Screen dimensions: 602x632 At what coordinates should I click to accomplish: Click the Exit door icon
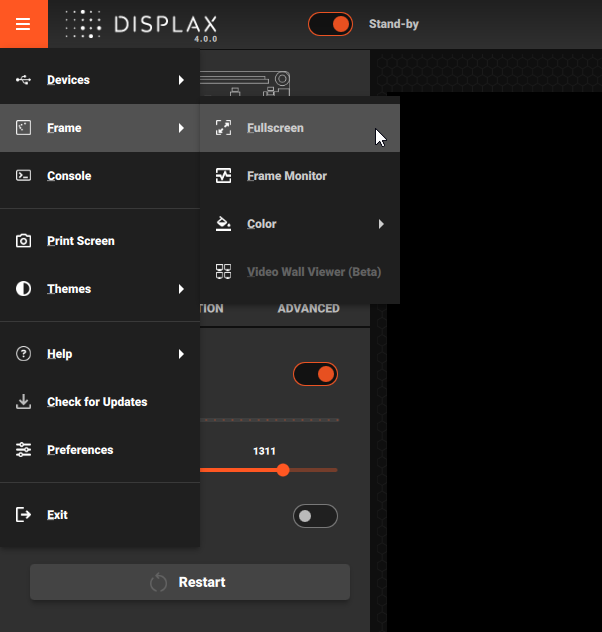point(24,515)
